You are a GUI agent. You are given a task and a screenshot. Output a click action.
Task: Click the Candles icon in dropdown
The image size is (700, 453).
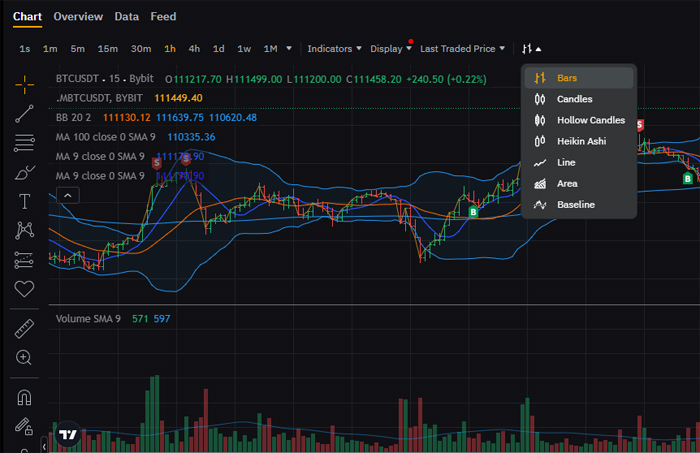click(540, 99)
